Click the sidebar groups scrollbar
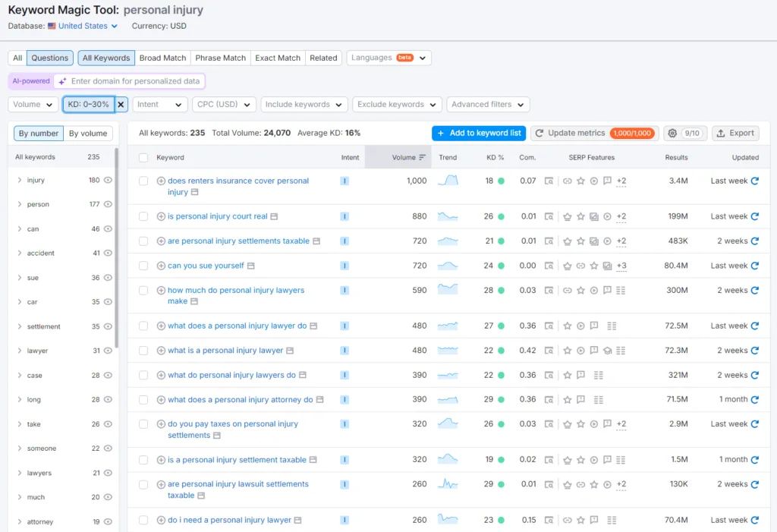The height and width of the screenshot is (532, 777). point(116,248)
